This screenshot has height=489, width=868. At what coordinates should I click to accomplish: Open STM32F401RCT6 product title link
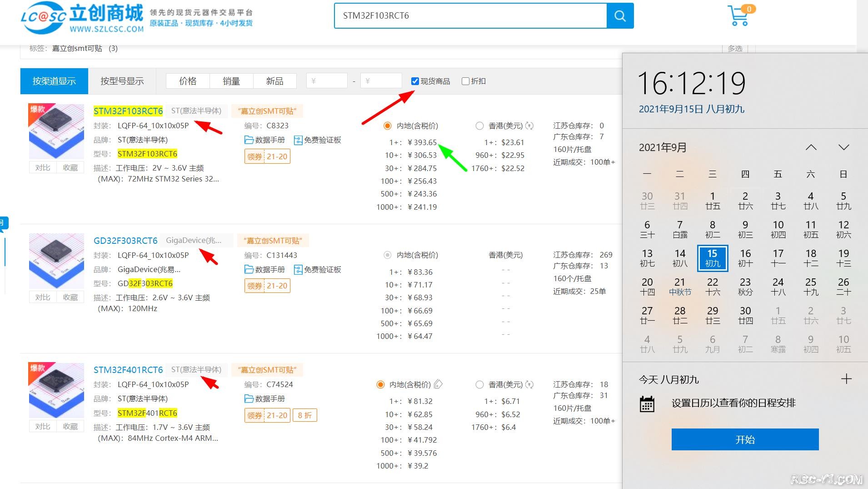128,370
